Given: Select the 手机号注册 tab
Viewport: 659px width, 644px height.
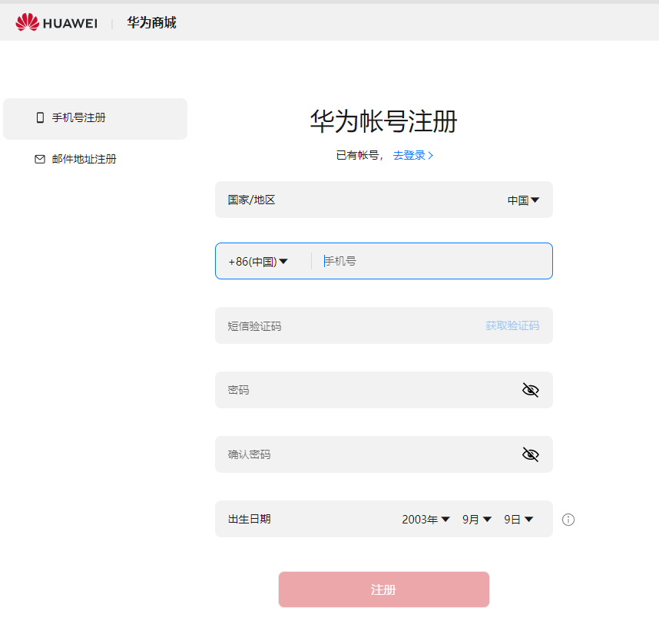Looking at the screenshot, I should 95,118.
